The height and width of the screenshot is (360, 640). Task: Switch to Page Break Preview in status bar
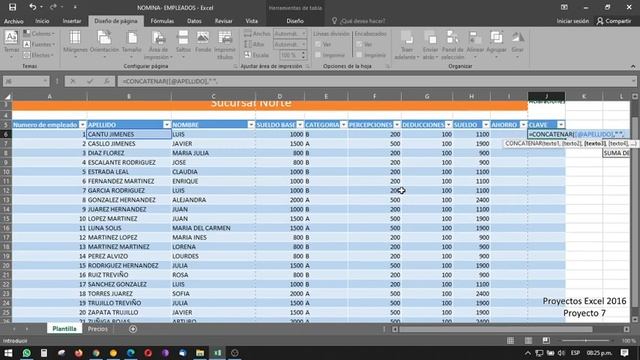[546, 340]
